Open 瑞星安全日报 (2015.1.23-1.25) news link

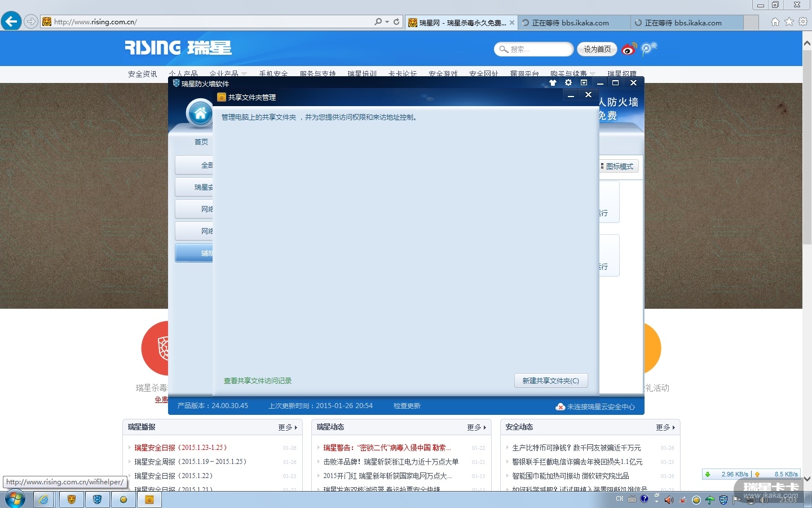coord(180,448)
